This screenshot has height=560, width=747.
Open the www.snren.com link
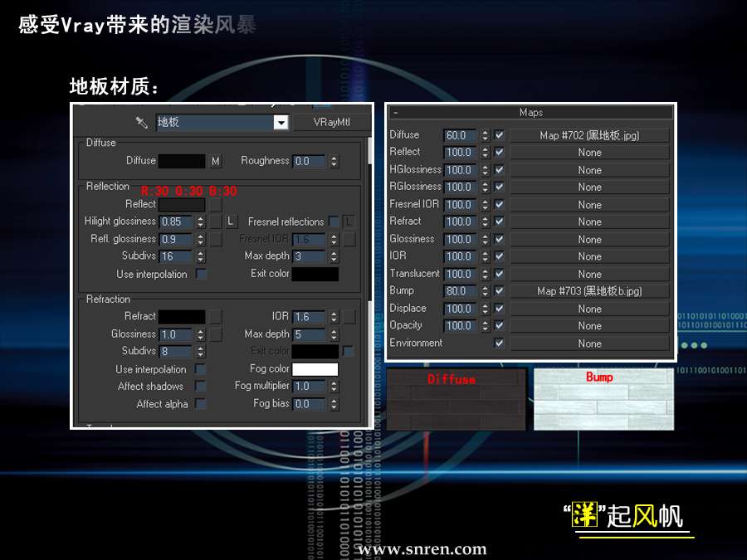tap(422, 549)
